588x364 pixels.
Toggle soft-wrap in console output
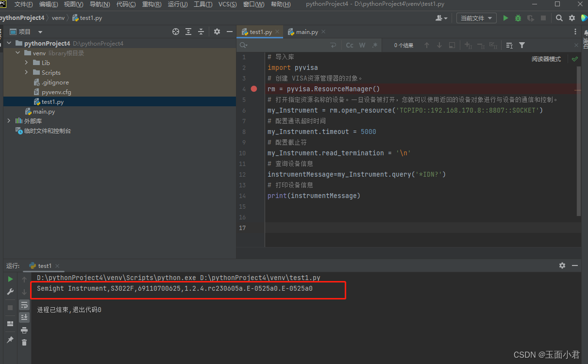coord(24,305)
